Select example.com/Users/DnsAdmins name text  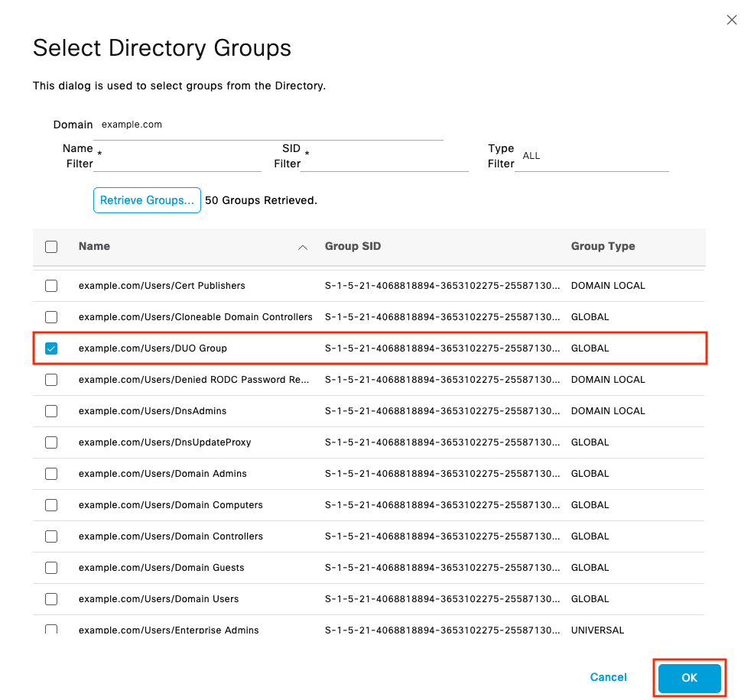[152, 411]
